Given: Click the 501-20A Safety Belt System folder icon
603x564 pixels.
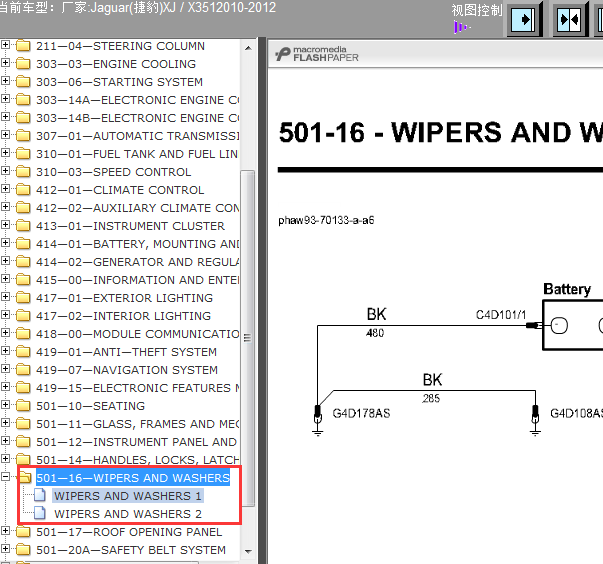Looking at the screenshot, I should (23, 550).
